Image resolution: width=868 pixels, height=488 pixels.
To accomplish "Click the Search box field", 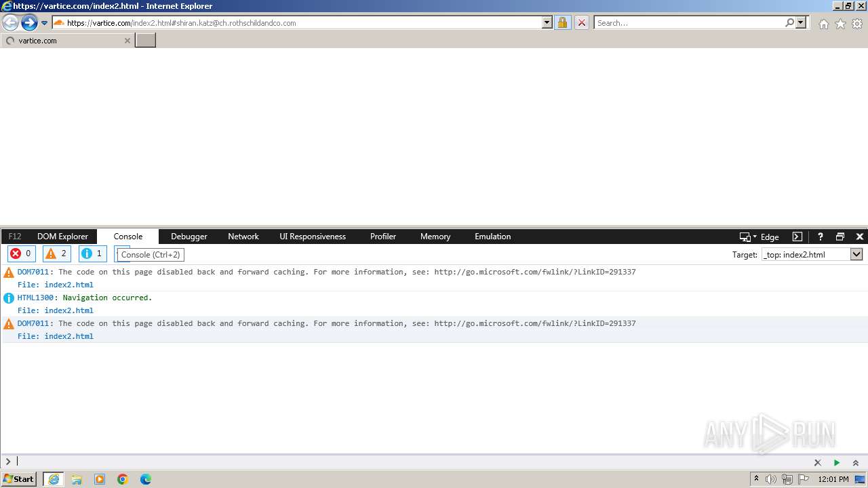I will pyautogui.click(x=688, y=22).
